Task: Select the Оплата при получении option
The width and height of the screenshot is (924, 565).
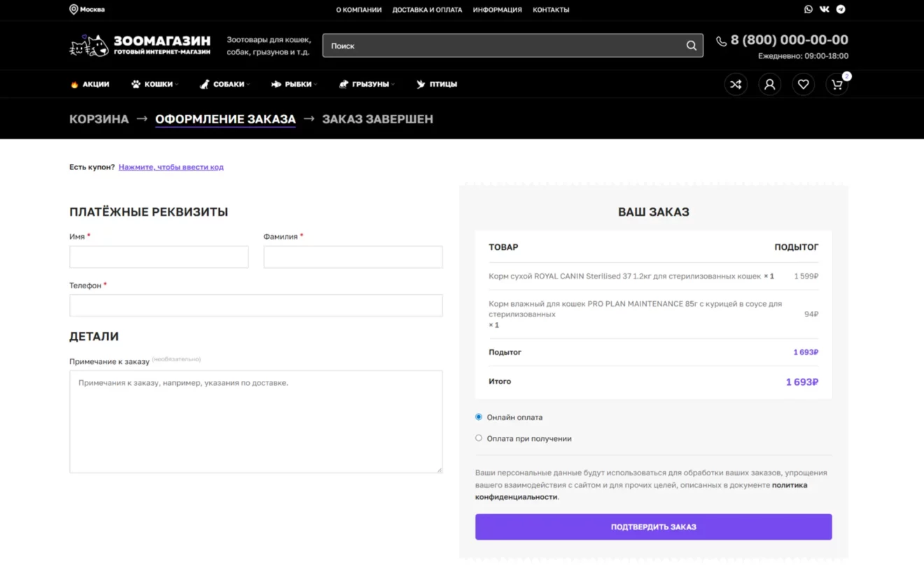Action: (479, 438)
